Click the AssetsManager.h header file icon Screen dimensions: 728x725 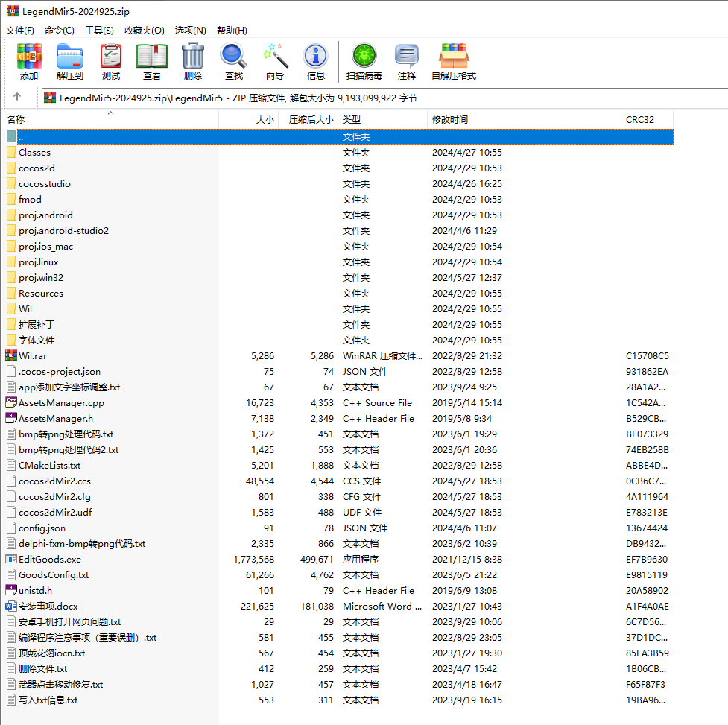[11, 418]
